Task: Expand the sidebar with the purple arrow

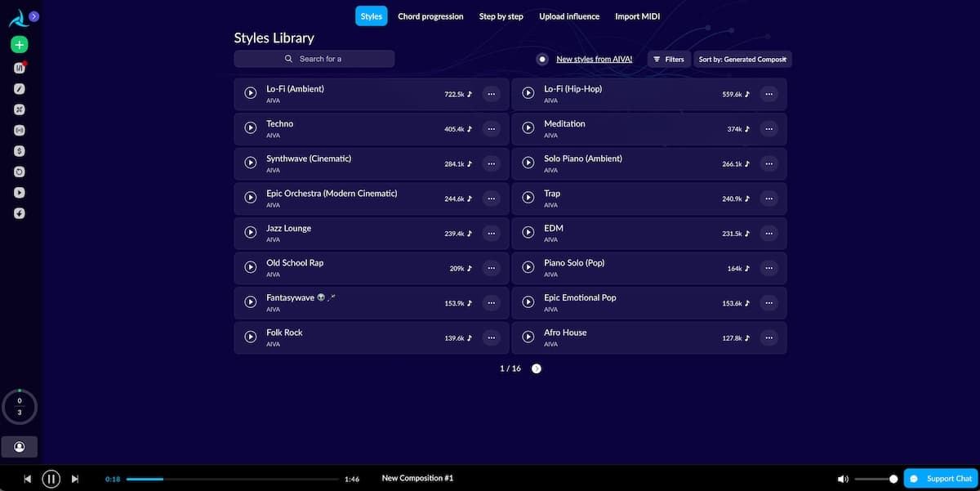Action: (x=33, y=16)
